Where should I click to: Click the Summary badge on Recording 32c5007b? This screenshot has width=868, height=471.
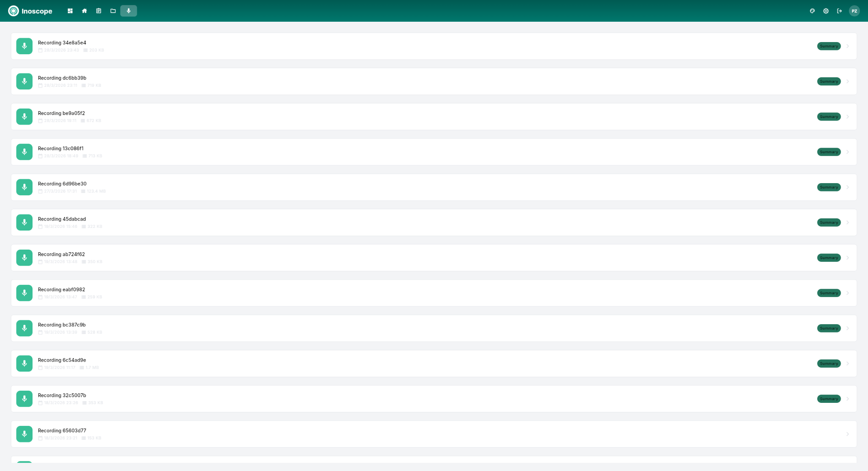coord(829,399)
